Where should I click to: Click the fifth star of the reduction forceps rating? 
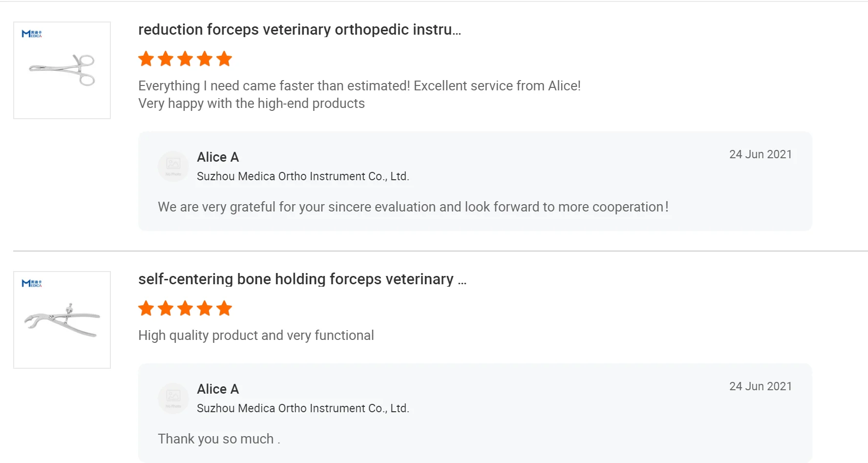(x=224, y=59)
